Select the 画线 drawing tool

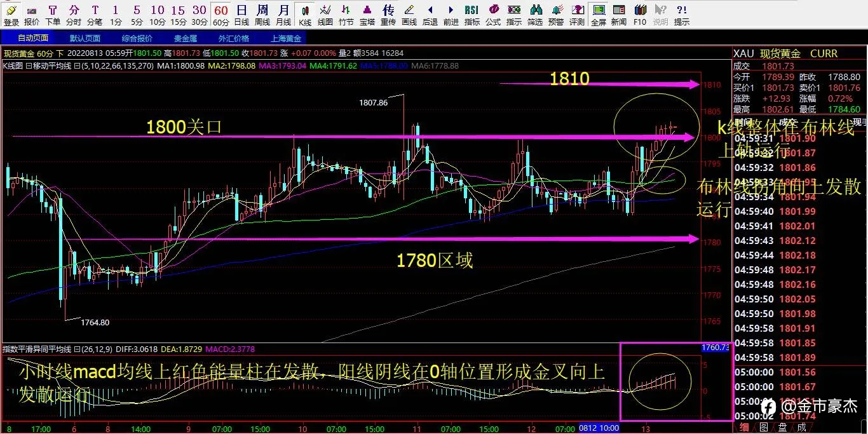click(409, 14)
